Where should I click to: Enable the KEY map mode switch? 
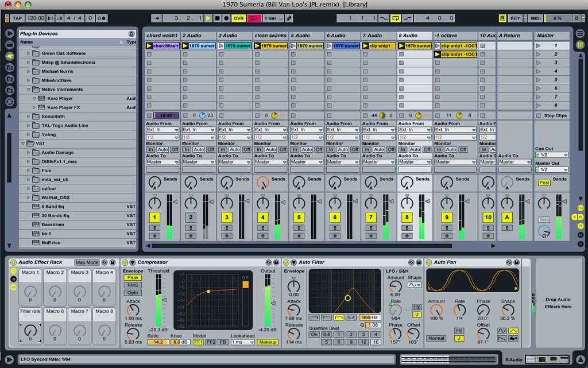[x=515, y=18]
